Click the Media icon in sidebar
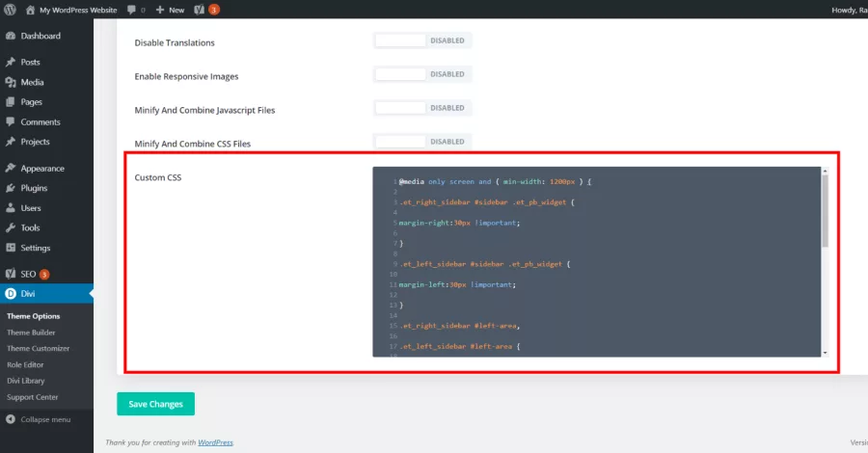The height and width of the screenshot is (453, 868). pos(11,82)
